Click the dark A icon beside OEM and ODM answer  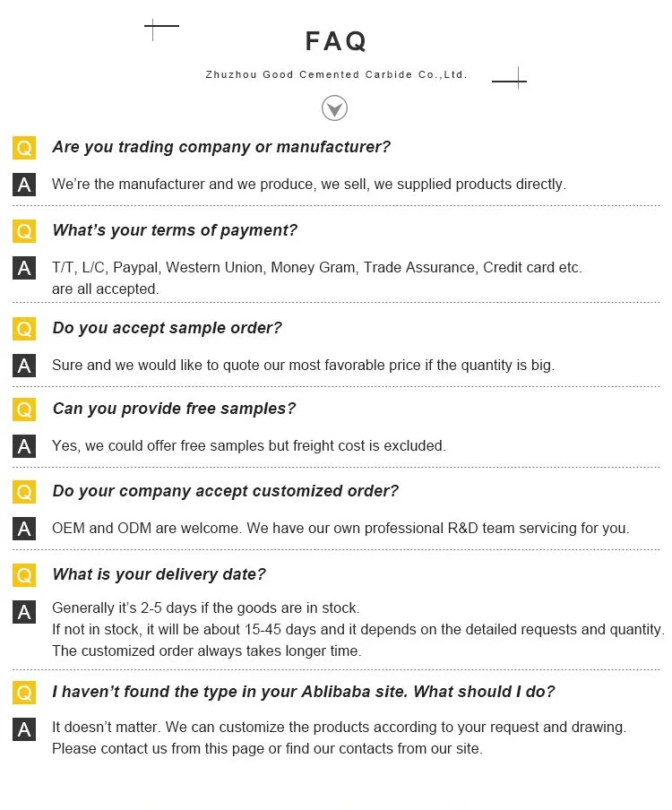(24, 529)
